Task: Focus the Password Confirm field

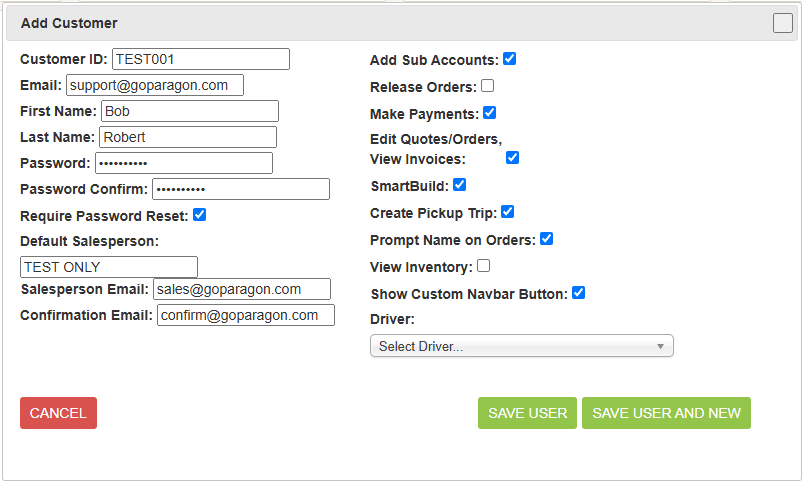Action: pos(241,189)
